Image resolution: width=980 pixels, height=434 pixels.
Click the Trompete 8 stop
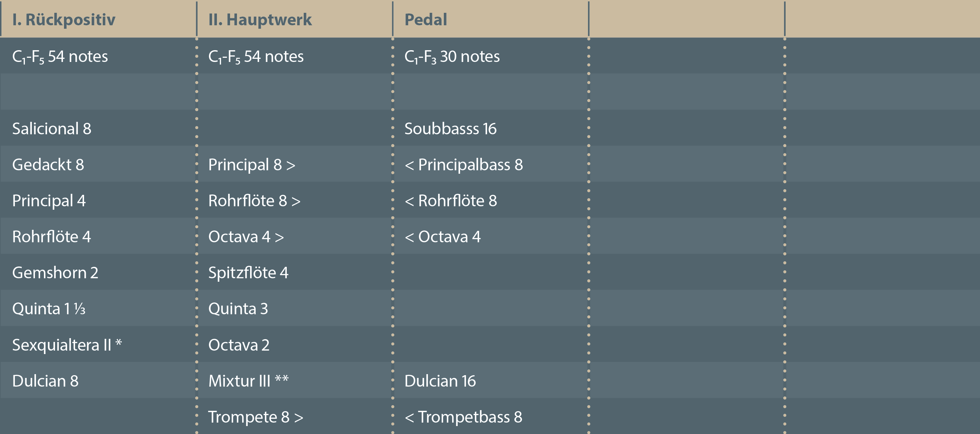pos(255,417)
